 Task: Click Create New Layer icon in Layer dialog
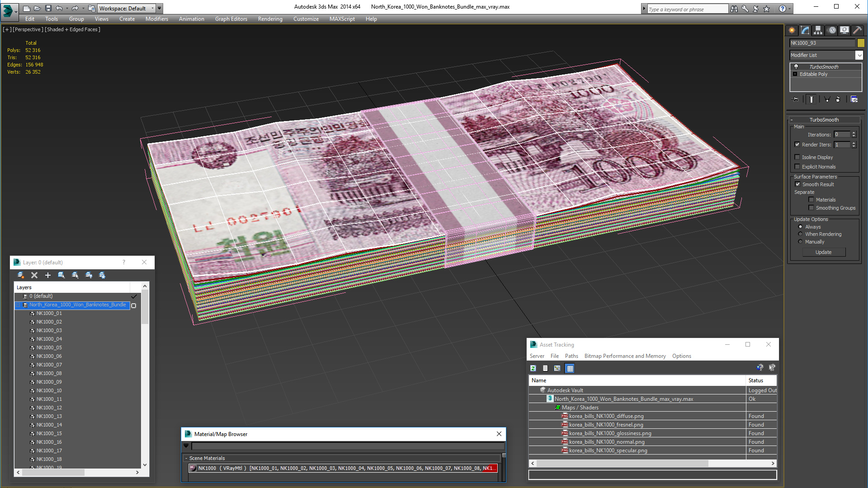[x=21, y=275]
